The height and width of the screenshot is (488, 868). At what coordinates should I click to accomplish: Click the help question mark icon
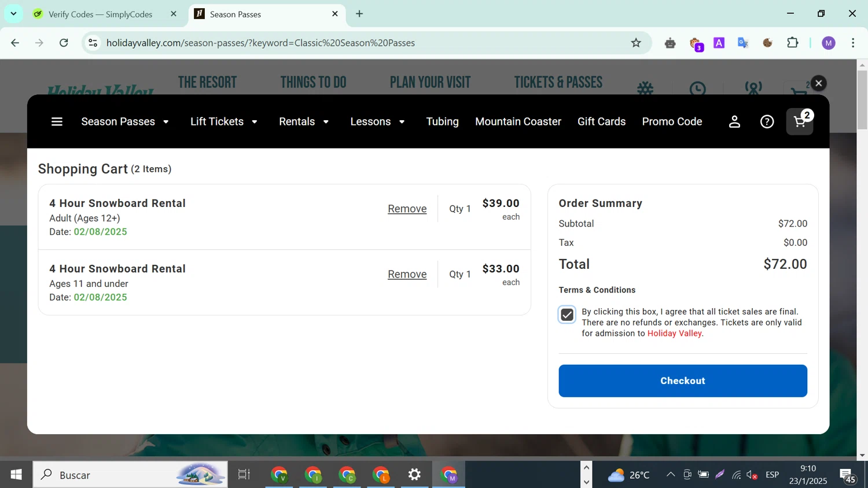coord(767,121)
